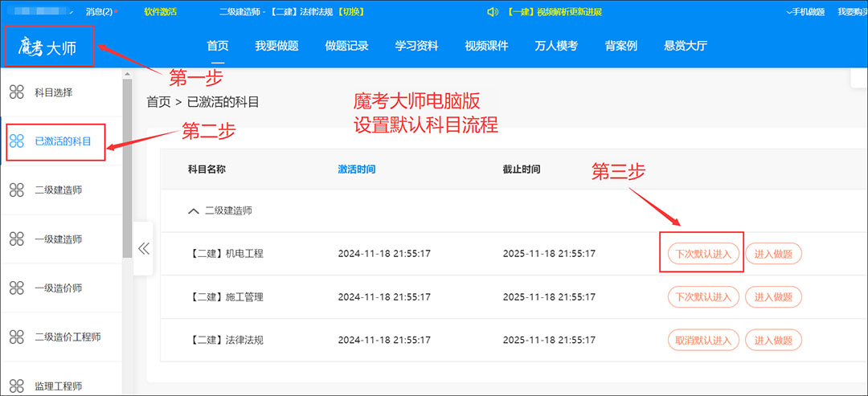Click the icon beside 已激活的科目
The width and height of the screenshot is (868, 396).
[17, 141]
